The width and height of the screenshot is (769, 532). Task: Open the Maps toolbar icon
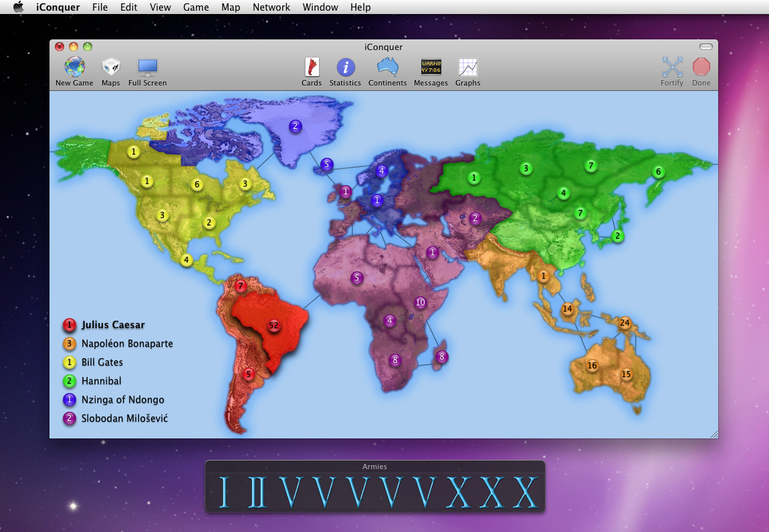[111, 71]
